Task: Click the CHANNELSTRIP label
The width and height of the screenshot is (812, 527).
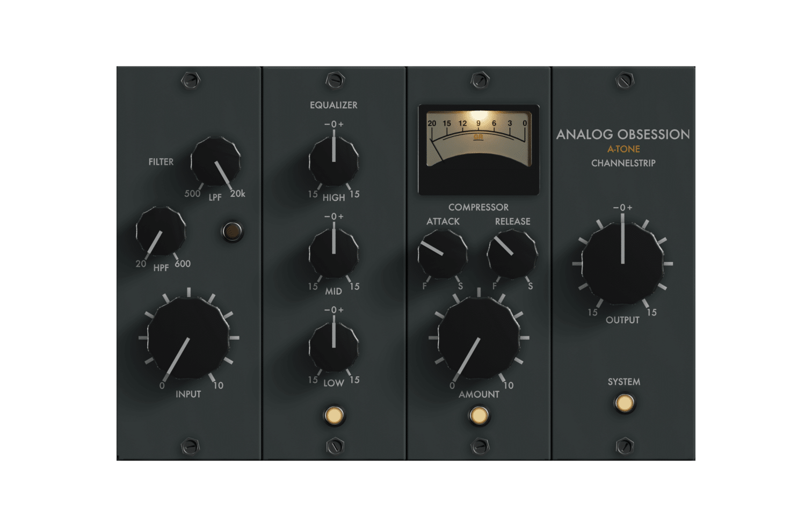Action: tap(624, 163)
